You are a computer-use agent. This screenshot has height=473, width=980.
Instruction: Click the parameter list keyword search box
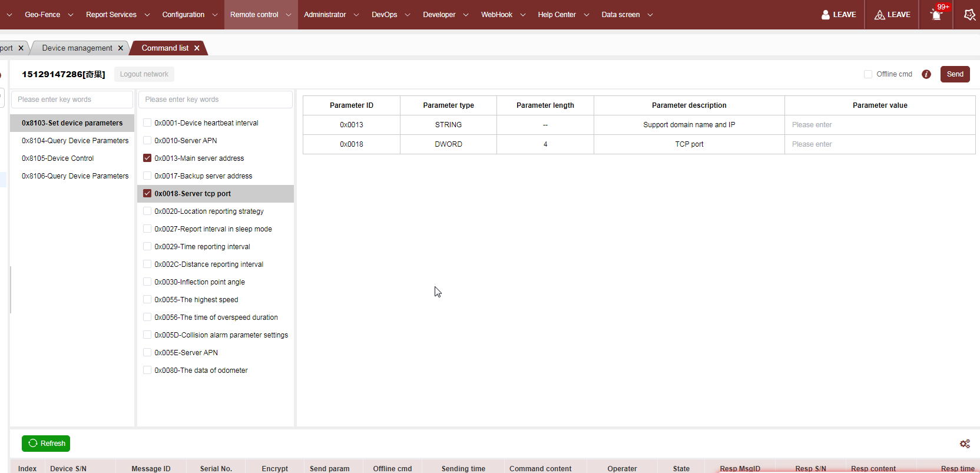click(215, 100)
